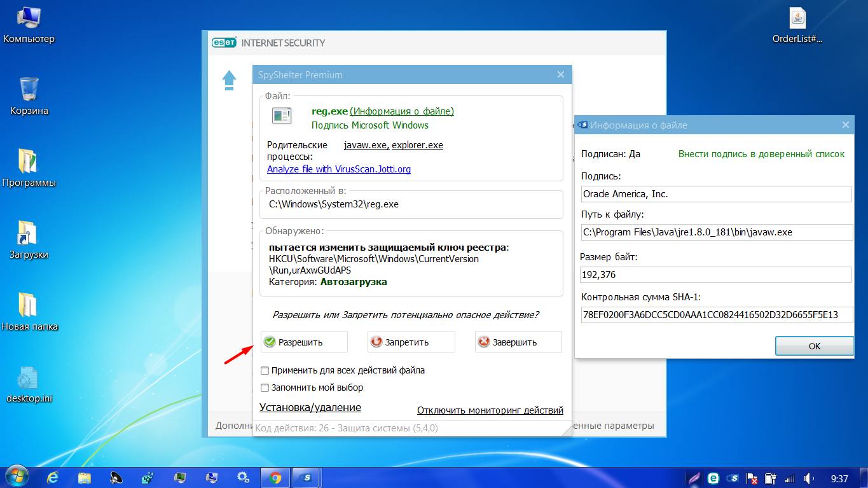Click Завершить to terminate the process
868x488 pixels.
[518, 342]
